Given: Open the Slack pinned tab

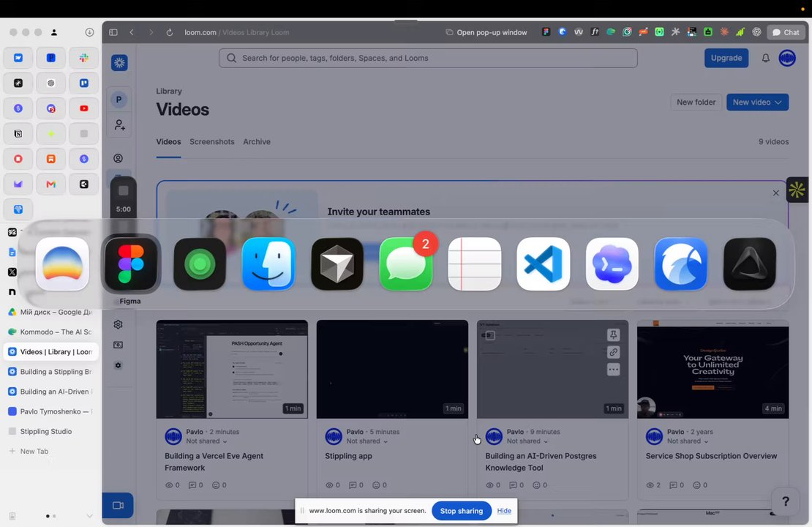Looking at the screenshot, I should 83,58.
